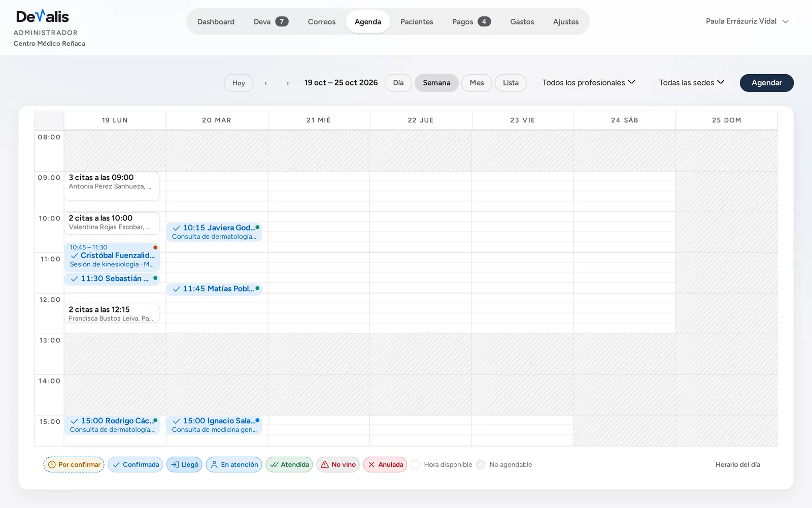Screen dimensions: 812x508
Task: Open the 11:45 Matías appointment
Action: (214, 289)
